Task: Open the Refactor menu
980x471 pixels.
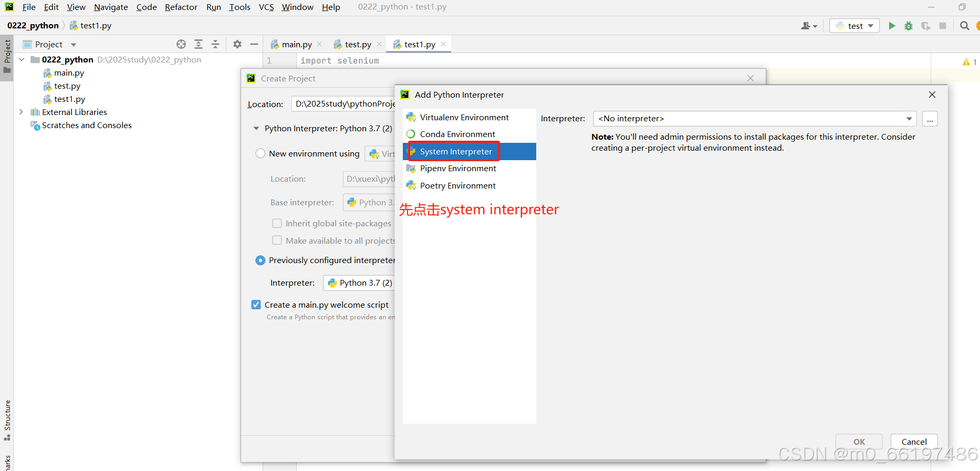Action: (181, 7)
